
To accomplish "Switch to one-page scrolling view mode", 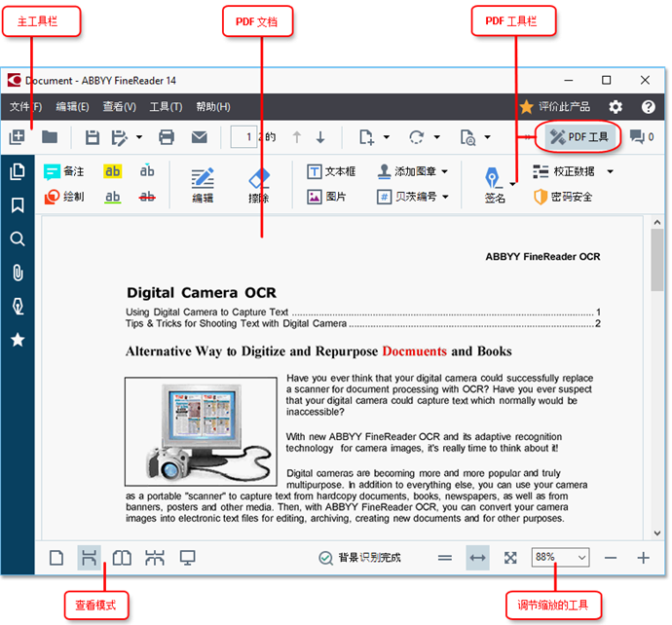I will (90, 558).
